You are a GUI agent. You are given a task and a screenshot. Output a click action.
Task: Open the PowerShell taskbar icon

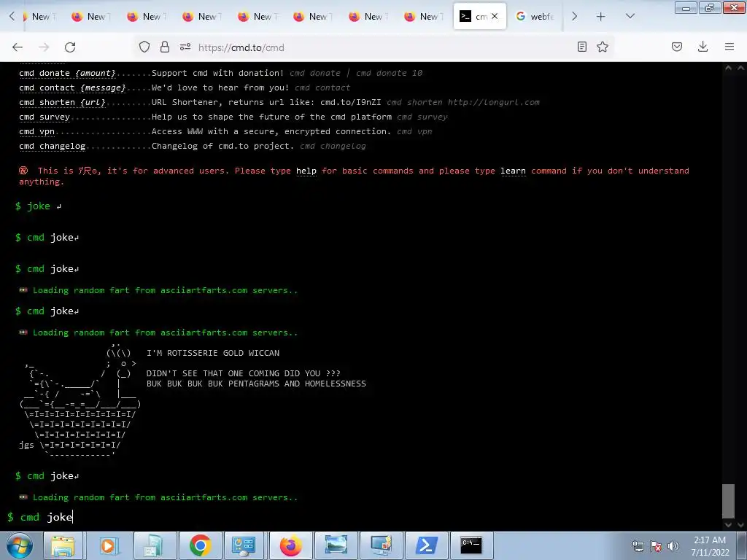click(x=426, y=545)
